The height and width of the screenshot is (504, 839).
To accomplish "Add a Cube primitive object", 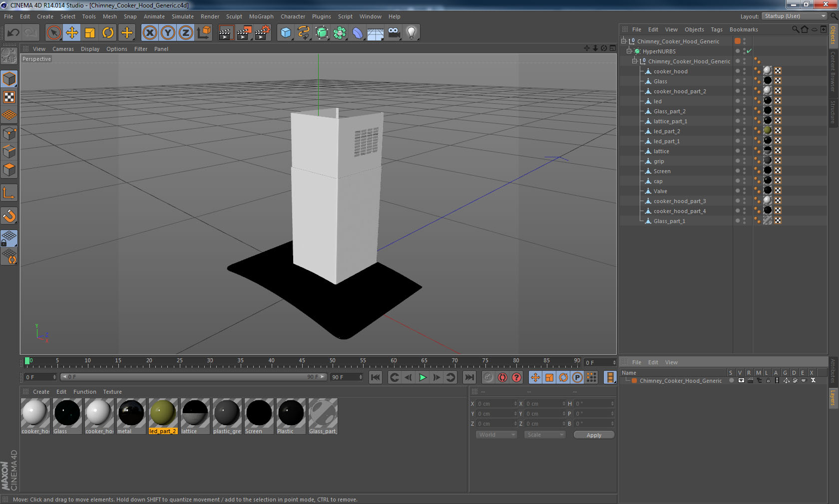I will [x=286, y=33].
